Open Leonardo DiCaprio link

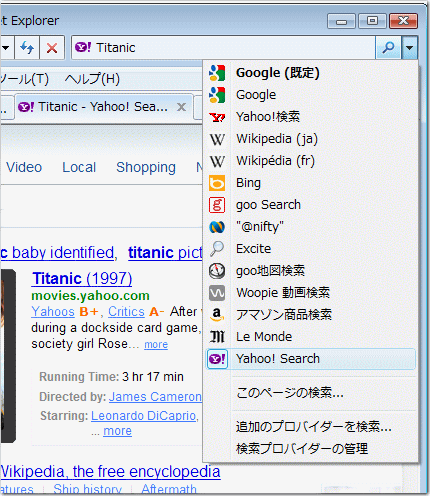click(144, 416)
